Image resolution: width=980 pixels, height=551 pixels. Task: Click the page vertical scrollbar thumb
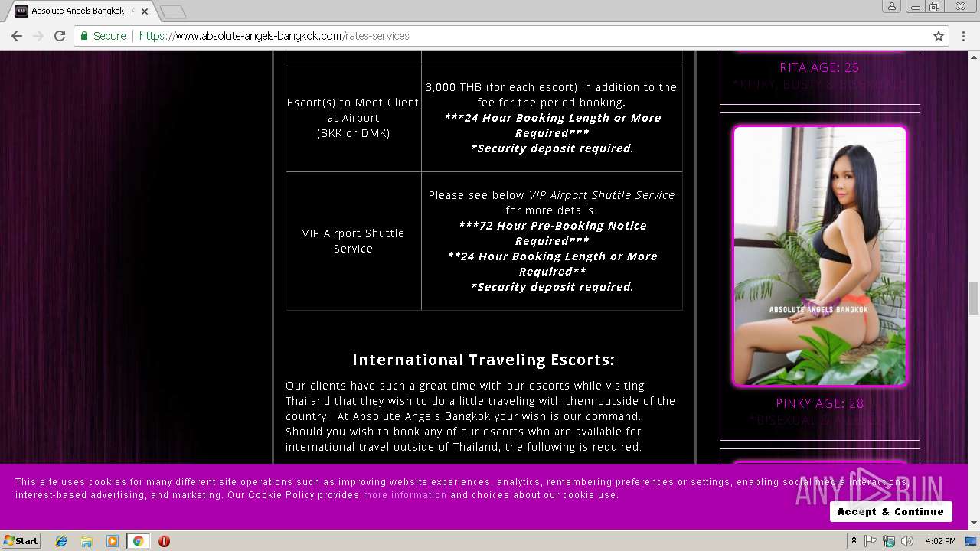[x=974, y=298]
